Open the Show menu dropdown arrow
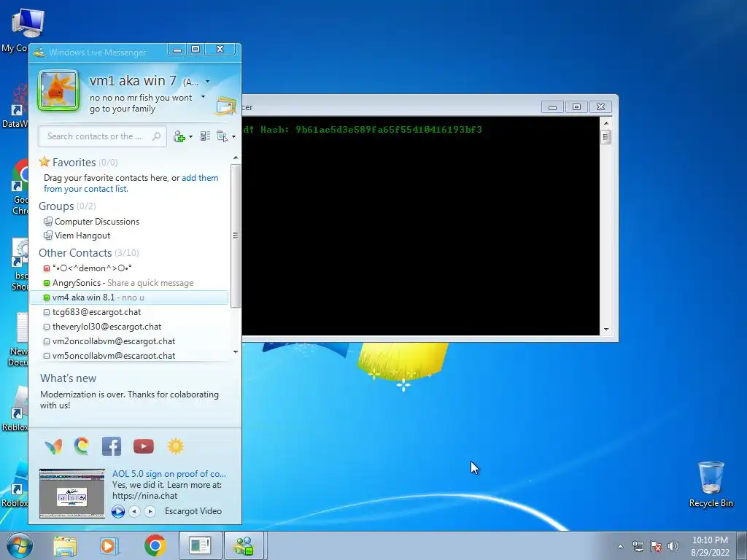 [233, 136]
